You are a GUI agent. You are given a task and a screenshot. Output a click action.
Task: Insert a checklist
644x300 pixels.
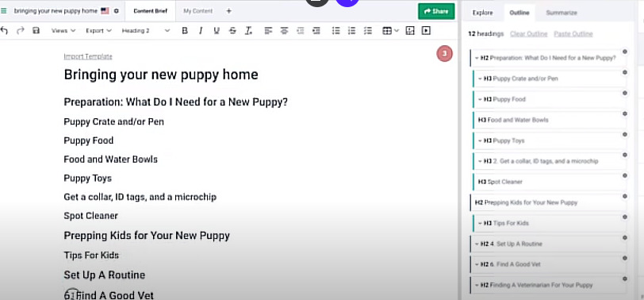[367, 30]
